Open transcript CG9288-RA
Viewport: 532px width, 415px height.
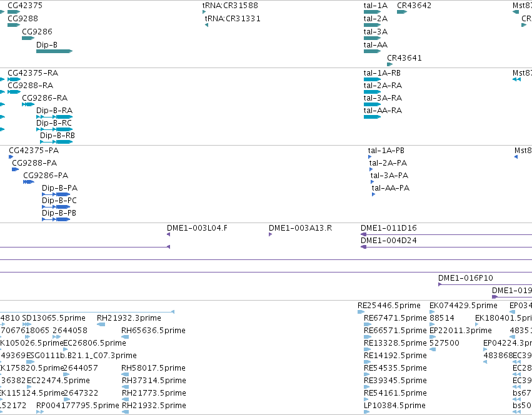pos(30,85)
